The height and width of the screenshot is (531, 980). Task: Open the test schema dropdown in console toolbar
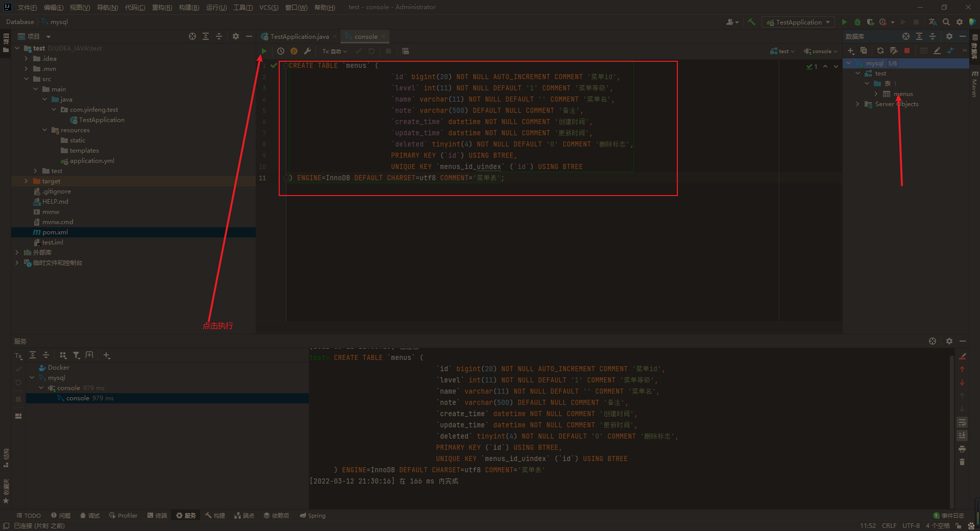tap(783, 51)
